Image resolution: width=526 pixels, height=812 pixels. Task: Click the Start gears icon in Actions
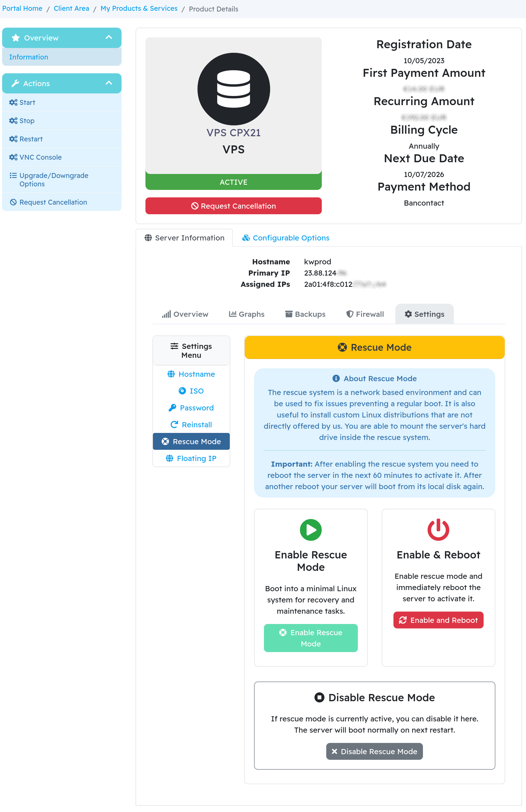(13, 102)
